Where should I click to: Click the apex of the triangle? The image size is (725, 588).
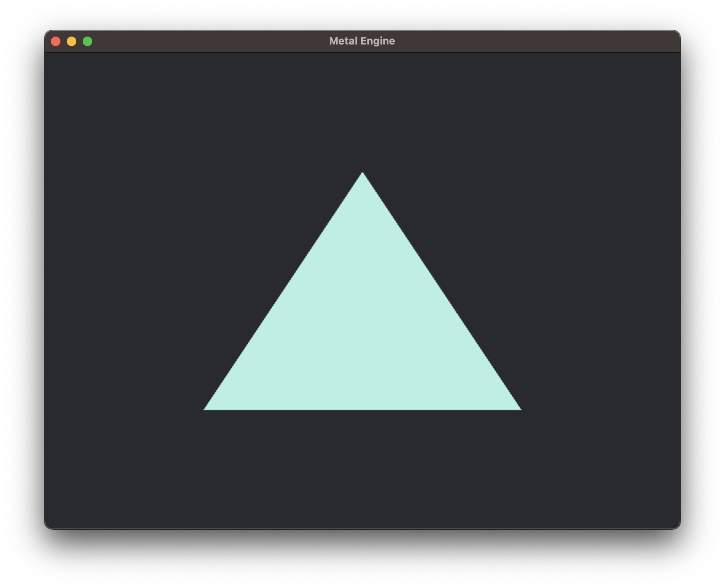(362, 175)
